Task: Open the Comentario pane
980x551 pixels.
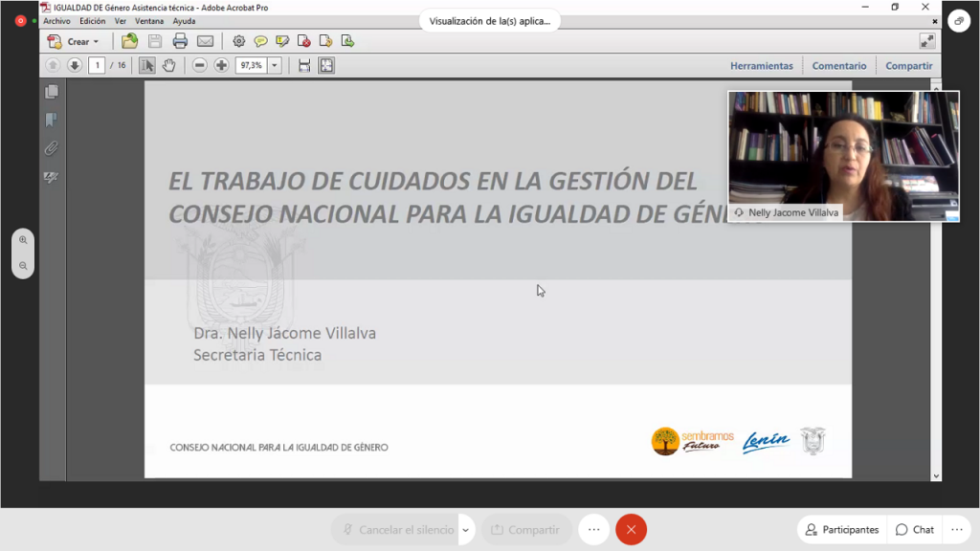Action: point(838,66)
